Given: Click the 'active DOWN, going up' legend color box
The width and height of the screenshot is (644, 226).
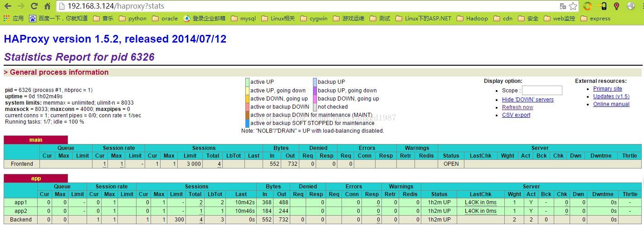Looking at the screenshot, I should 247,99.
